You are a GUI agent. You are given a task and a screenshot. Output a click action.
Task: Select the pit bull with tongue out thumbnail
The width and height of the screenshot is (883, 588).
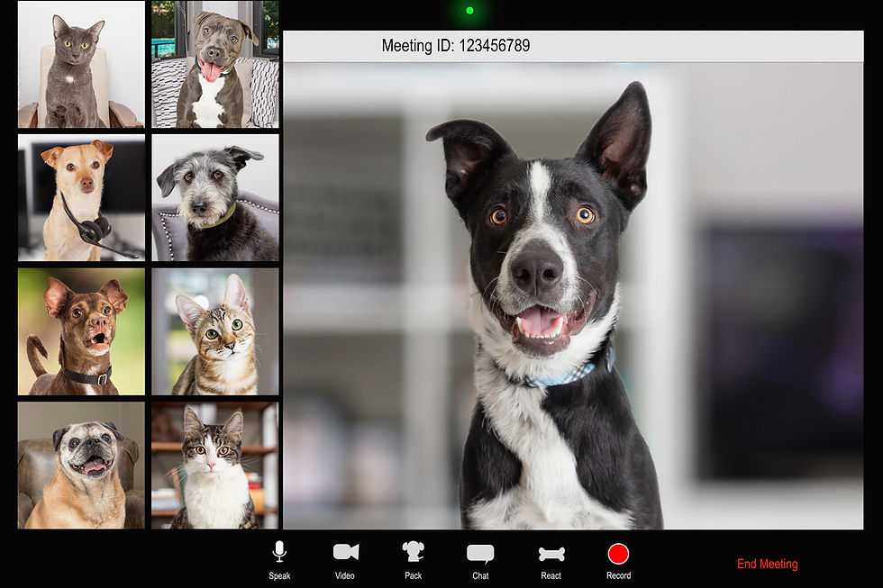point(215,64)
